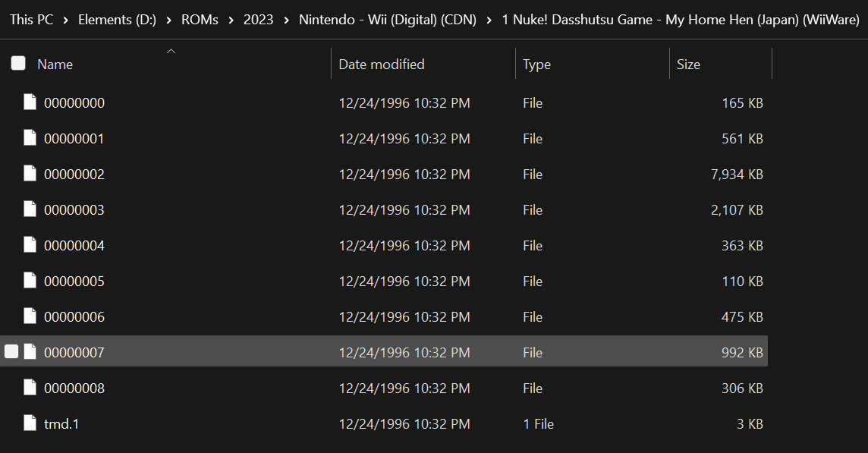Click the file icon next to 00000005
This screenshot has height=453, width=868.
point(30,281)
